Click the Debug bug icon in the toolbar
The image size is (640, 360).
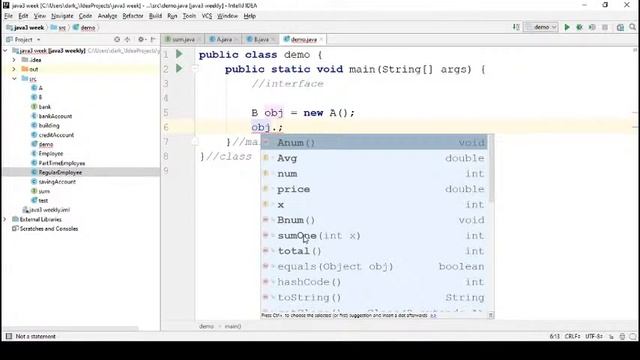coord(579,27)
